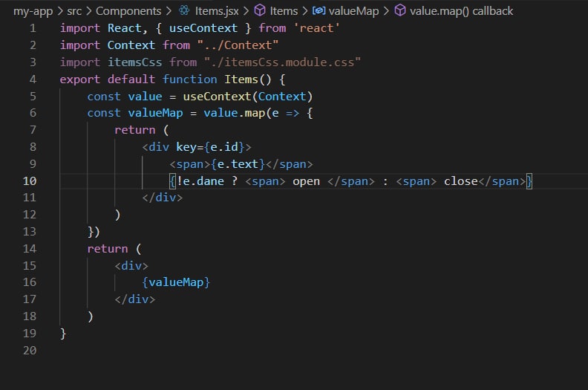Click !e.dane condition on line 10
Image resolution: width=588 pixels, height=390 pixels.
[200, 181]
